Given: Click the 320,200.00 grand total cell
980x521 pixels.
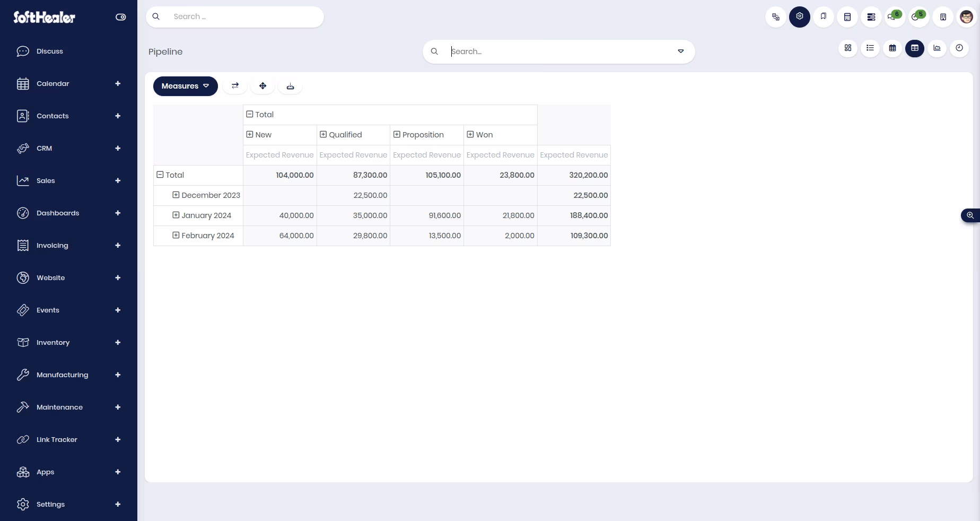Looking at the screenshot, I should click(574, 175).
